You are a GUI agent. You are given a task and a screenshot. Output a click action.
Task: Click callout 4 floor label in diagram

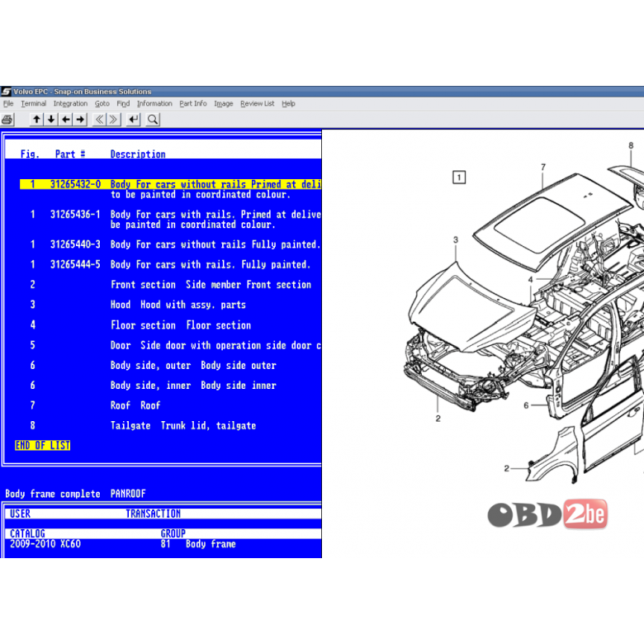pos(530,280)
